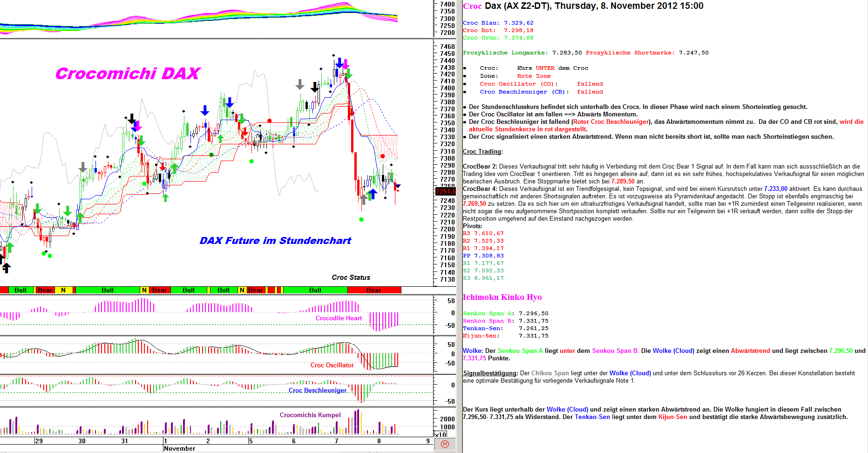Click the dark green dot on the chart
The width and height of the screenshot is (868, 453).
(x=211, y=155)
